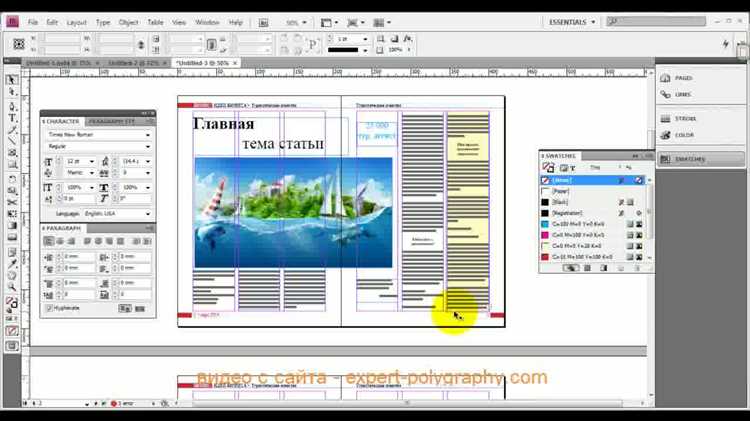The height and width of the screenshot is (421, 750).
Task: Toggle Do Not Align to Baseline Grid
Action: [x=124, y=309]
